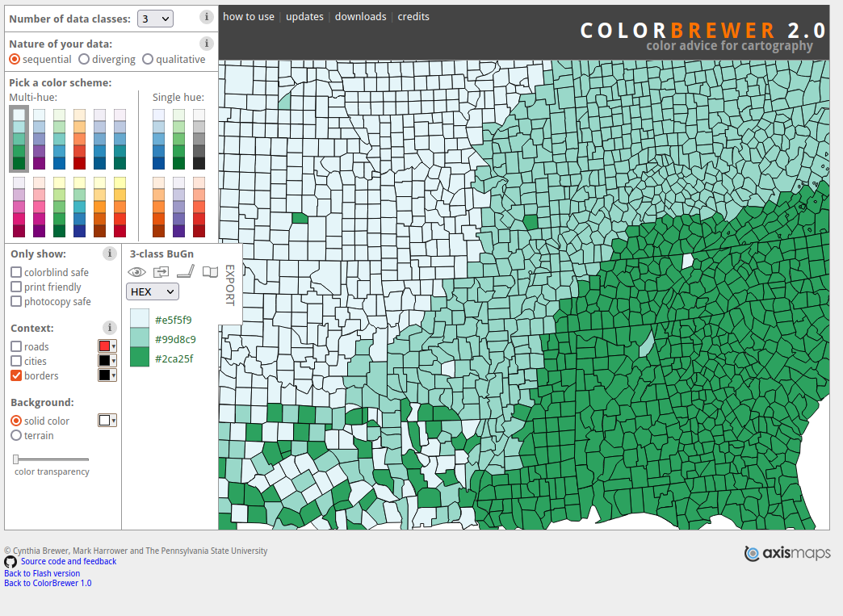Click the laptop screen icon in scheme panel
Screen dimensions: 843x616
pyautogui.click(x=186, y=272)
